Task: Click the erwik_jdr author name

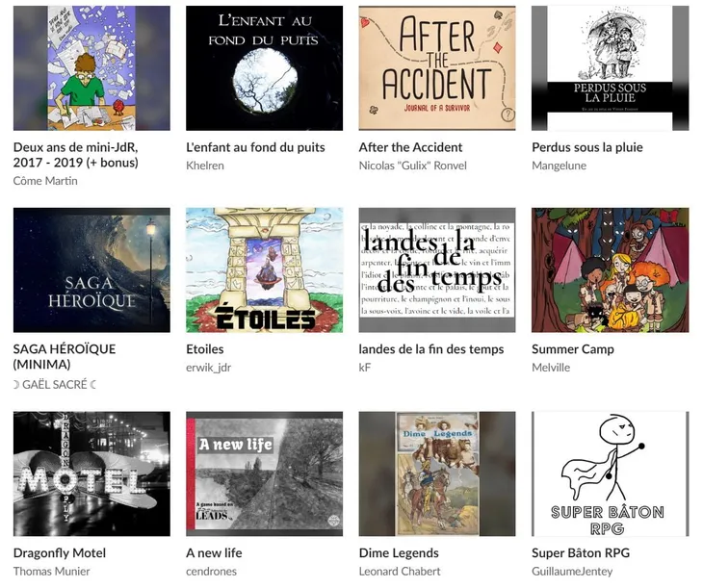Action: pos(208,368)
